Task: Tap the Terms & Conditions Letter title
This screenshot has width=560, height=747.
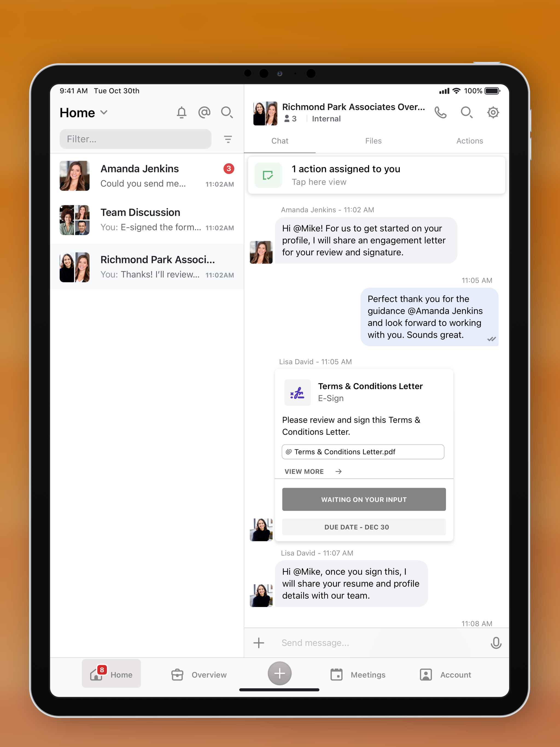Action: [370, 386]
